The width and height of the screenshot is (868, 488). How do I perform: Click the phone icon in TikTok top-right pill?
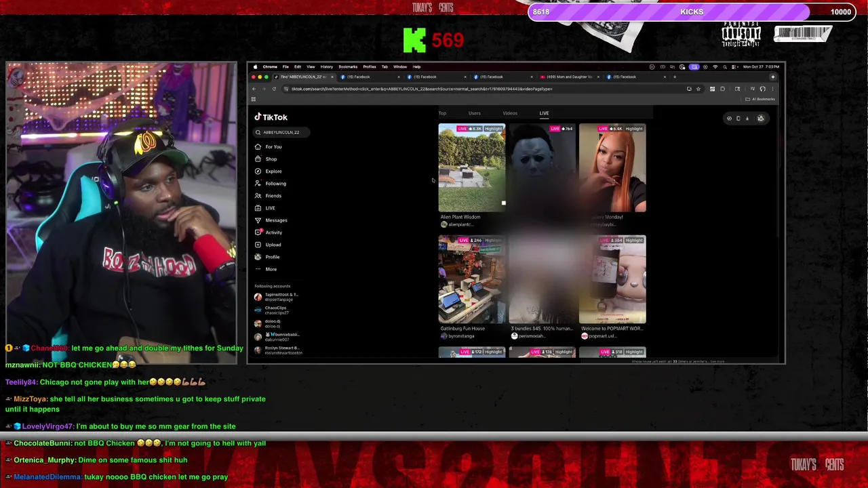coord(738,119)
